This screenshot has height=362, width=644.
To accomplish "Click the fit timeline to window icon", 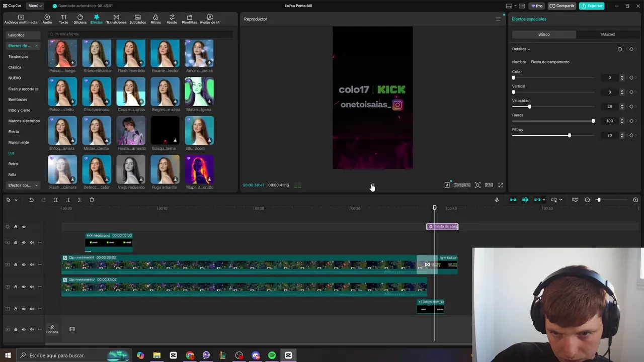I will coord(575,200).
